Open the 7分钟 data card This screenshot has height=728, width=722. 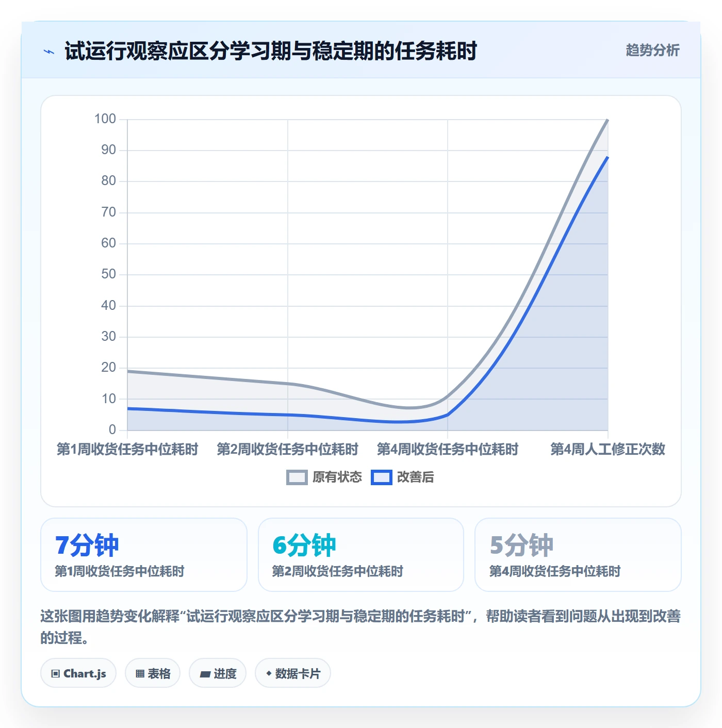[x=144, y=555]
